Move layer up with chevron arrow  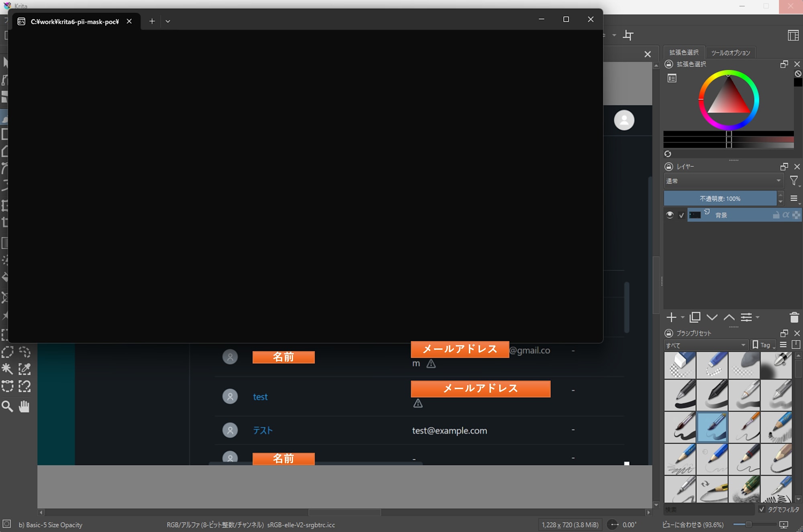click(729, 317)
